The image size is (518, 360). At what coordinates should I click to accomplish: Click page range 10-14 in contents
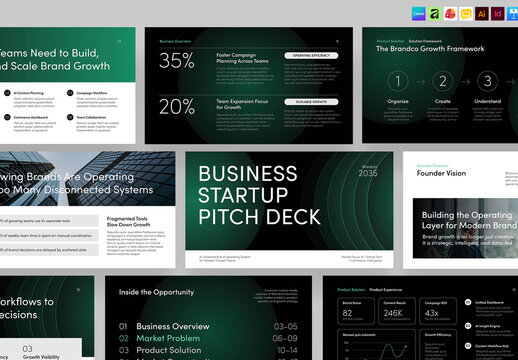pos(287,350)
